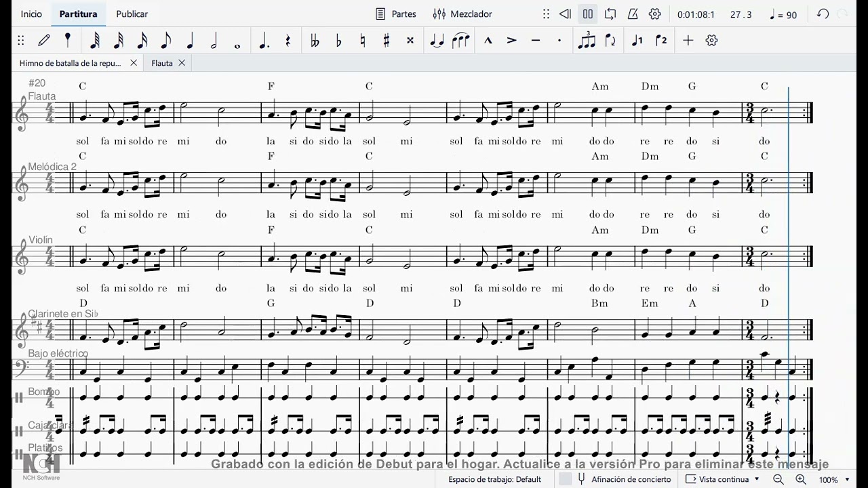Grab the note toolbar drag handle
Image resolution: width=868 pixels, height=488 pixels.
[21, 41]
